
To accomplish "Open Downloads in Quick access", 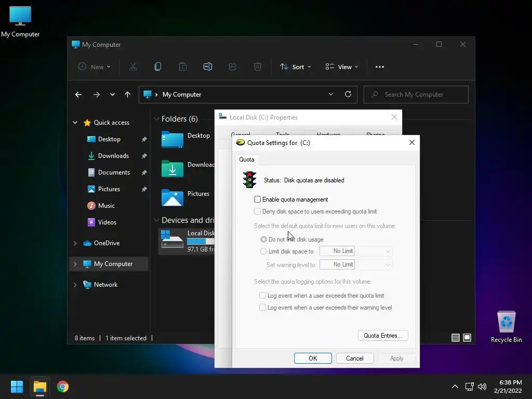I will (113, 156).
